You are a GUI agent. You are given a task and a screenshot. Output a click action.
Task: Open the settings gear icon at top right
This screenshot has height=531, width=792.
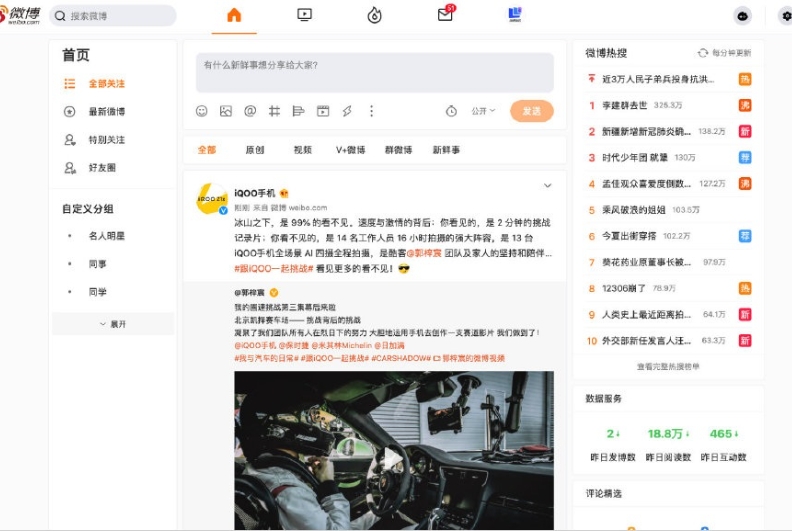point(786,16)
